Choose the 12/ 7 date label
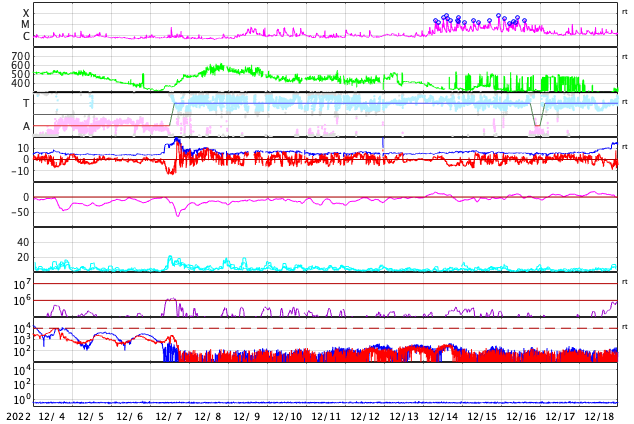The width and height of the screenshot is (634, 424). point(169,417)
